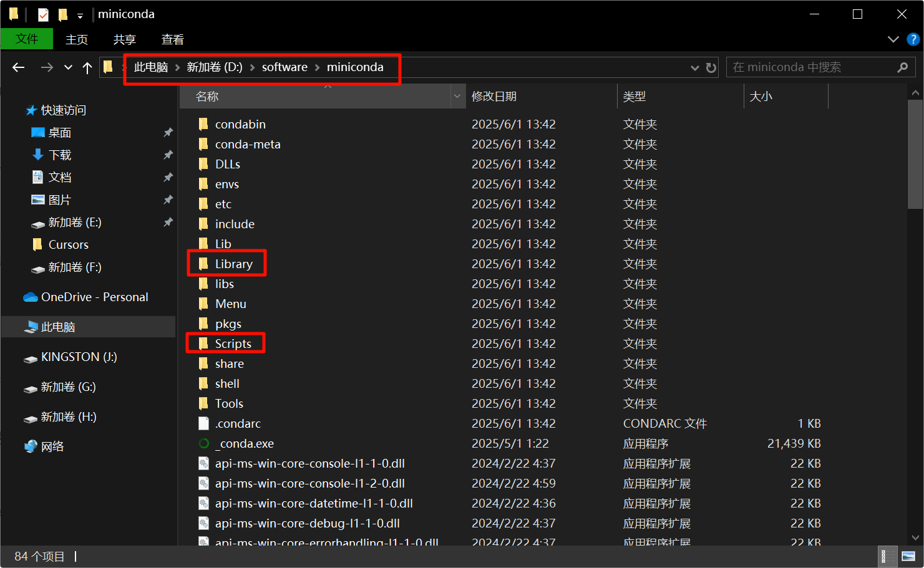Click 新加卷 (D:) in the breadcrumb
Screen dimensions: 924x568
(x=215, y=67)
